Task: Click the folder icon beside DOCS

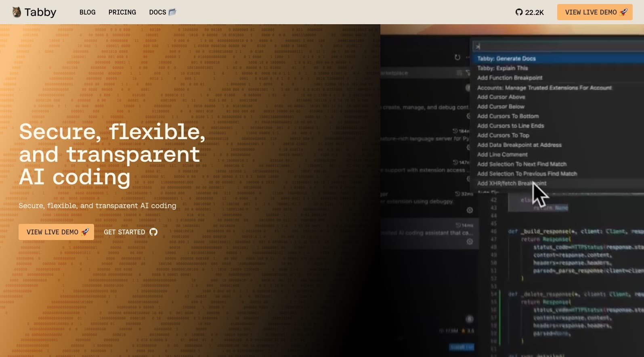Action: point(172,12)
